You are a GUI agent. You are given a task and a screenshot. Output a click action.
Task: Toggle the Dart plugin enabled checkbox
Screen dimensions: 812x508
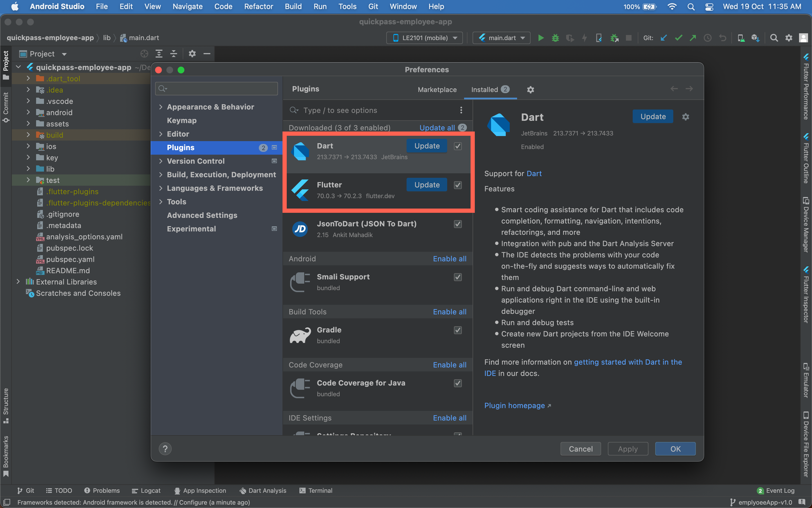pyautogui.click(x=458, y=146)
